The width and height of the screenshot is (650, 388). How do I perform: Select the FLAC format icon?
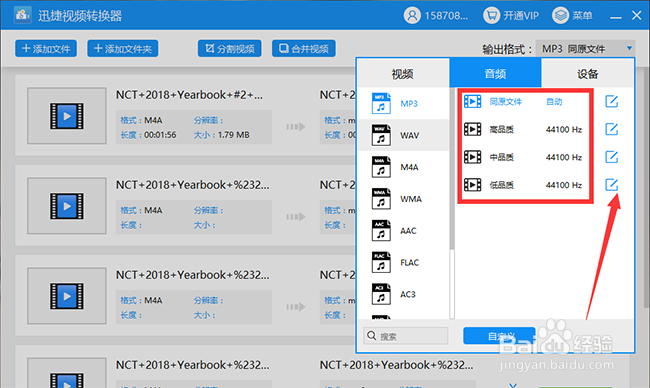[x=381, y=262]
